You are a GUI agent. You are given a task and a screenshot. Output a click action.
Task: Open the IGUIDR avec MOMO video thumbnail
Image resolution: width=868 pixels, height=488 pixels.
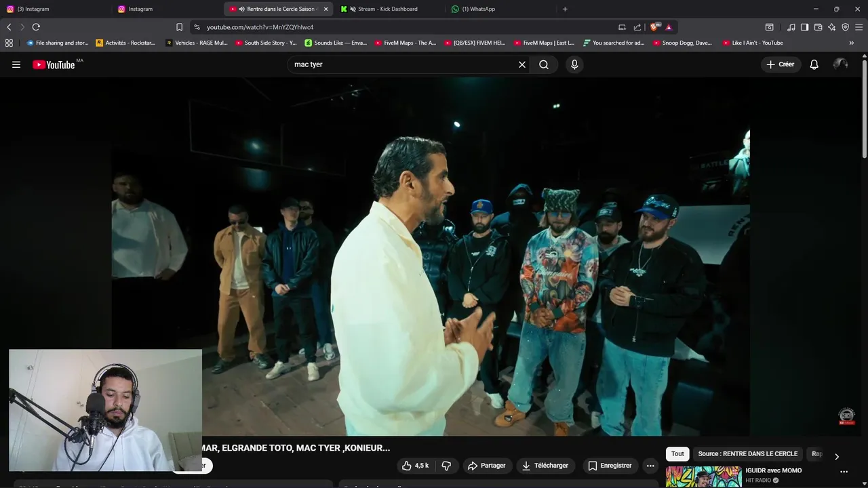click(703, 477)
